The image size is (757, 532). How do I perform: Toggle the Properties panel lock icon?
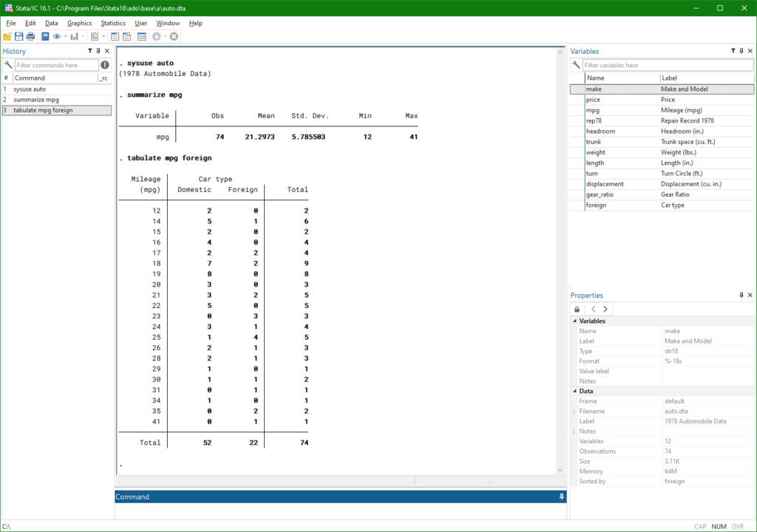tap(577, 309)
